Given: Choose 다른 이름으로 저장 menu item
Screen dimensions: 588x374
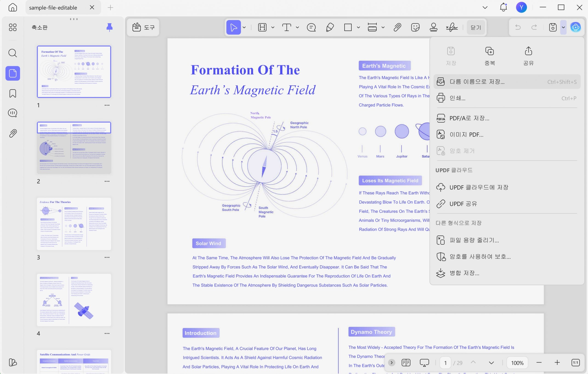Looking at the screenshot, I should point(507,82).
